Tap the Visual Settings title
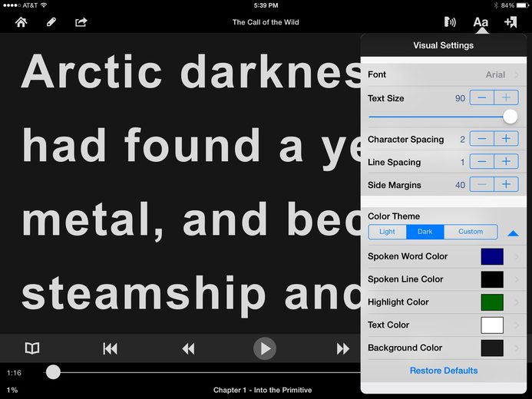532x399 pixels. pos(443,45)
